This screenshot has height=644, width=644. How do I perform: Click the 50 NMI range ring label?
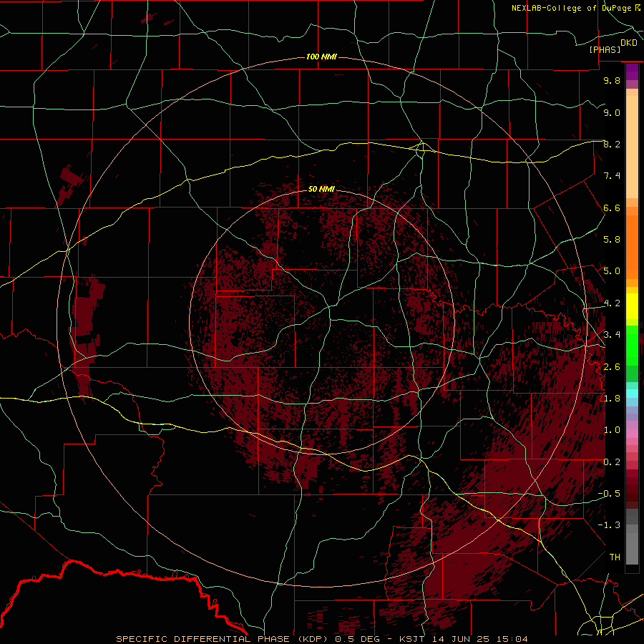pos(321,189)
